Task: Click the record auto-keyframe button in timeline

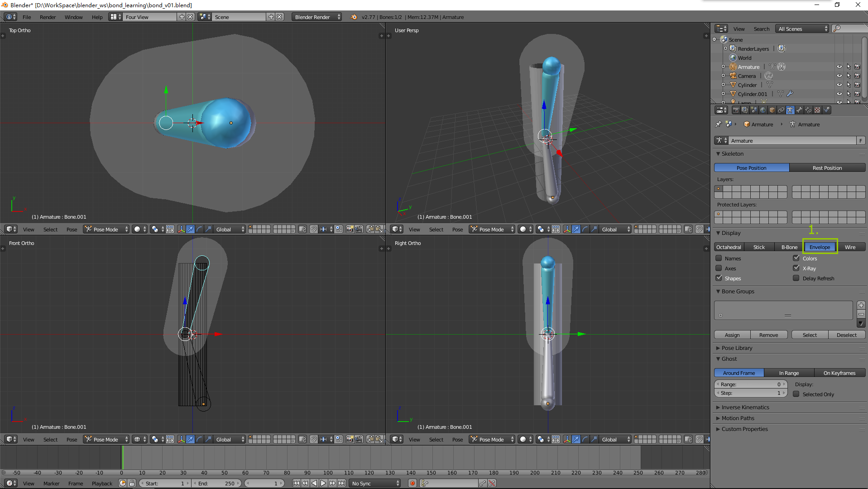Action: [412, 483]
